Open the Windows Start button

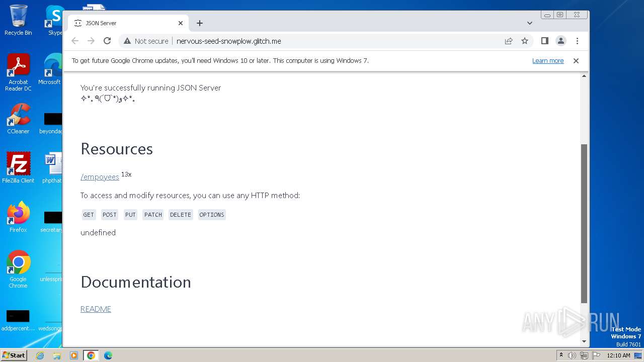pyautogui.click(x=14, y=355)
